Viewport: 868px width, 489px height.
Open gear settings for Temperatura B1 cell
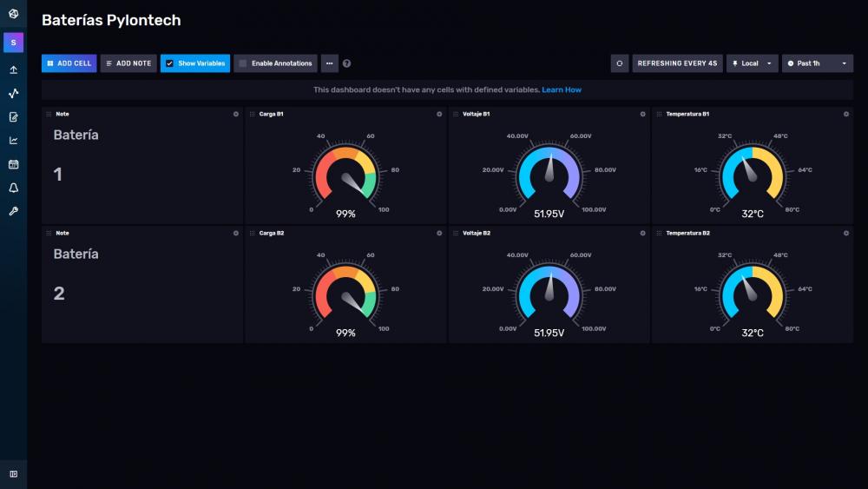point(845,114)
